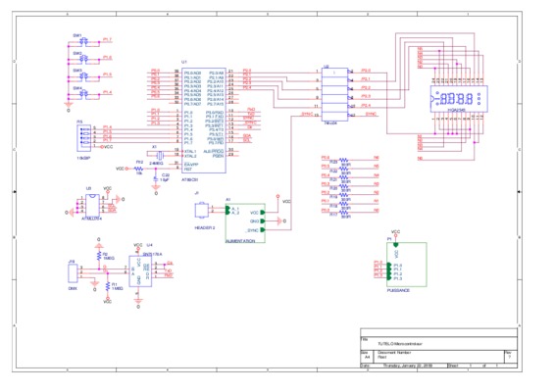Select the X1 crystal oscillator symbol
Viewport: 554px width, 392px height.
(160, 155)
